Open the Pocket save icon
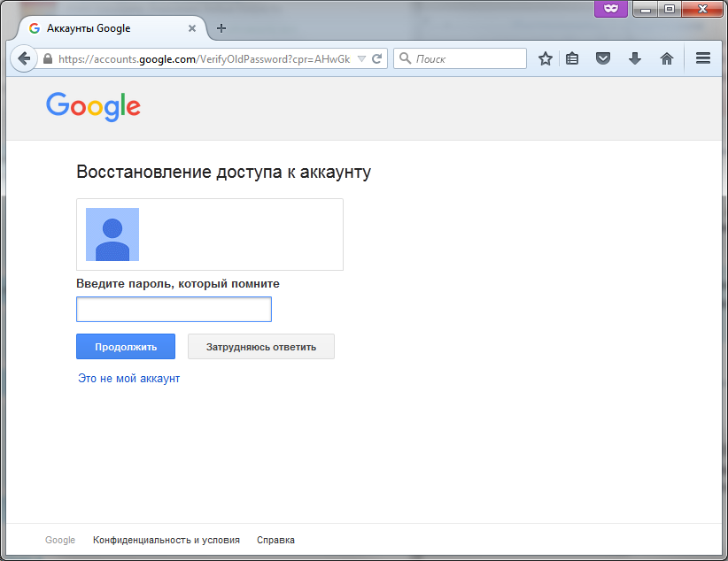 603,58
